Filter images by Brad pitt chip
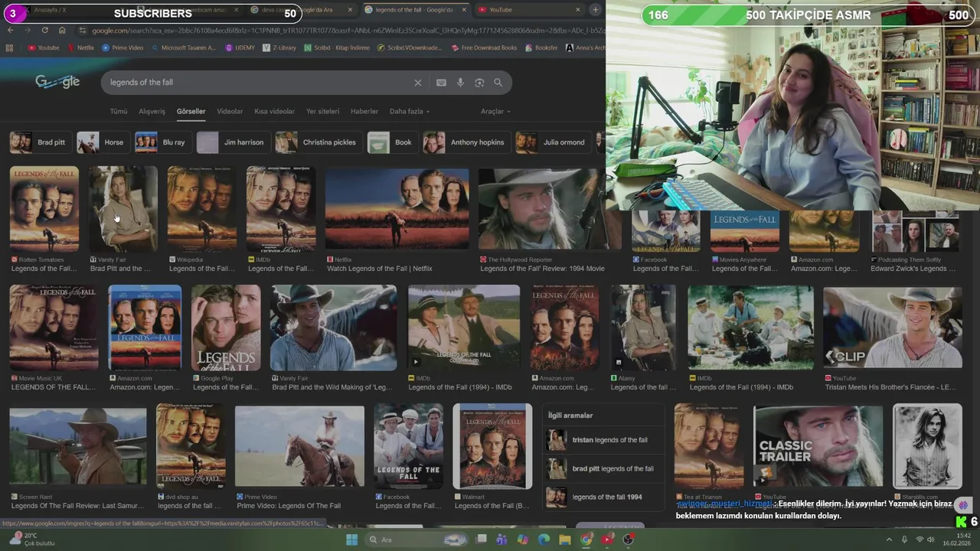The height and width of the screenshot is (551, 980). point(40,142)
